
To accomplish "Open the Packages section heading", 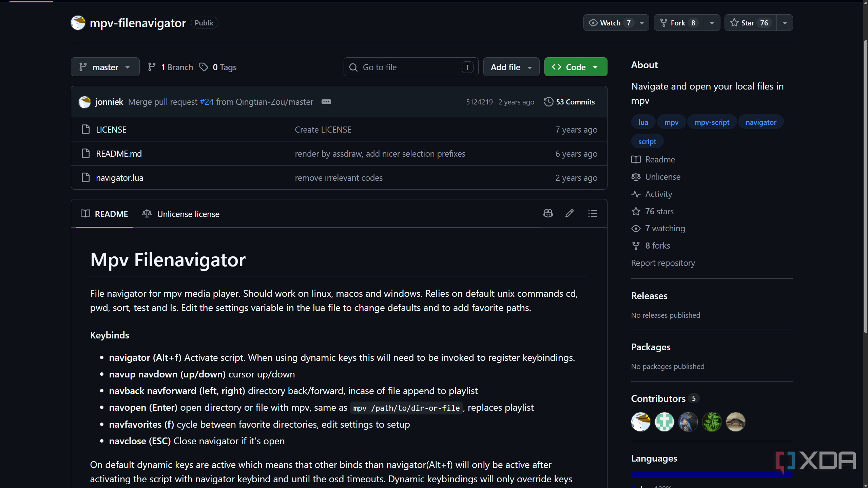I will (651, 347).
